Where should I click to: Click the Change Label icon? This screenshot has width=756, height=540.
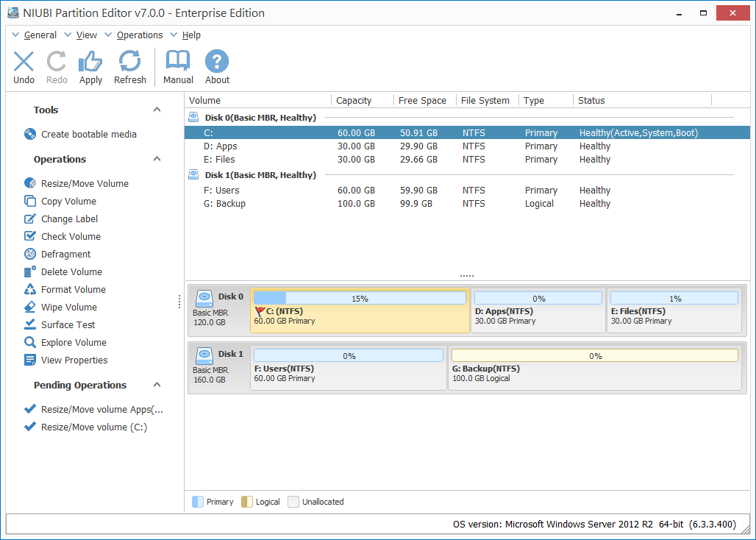click(30, 219)
